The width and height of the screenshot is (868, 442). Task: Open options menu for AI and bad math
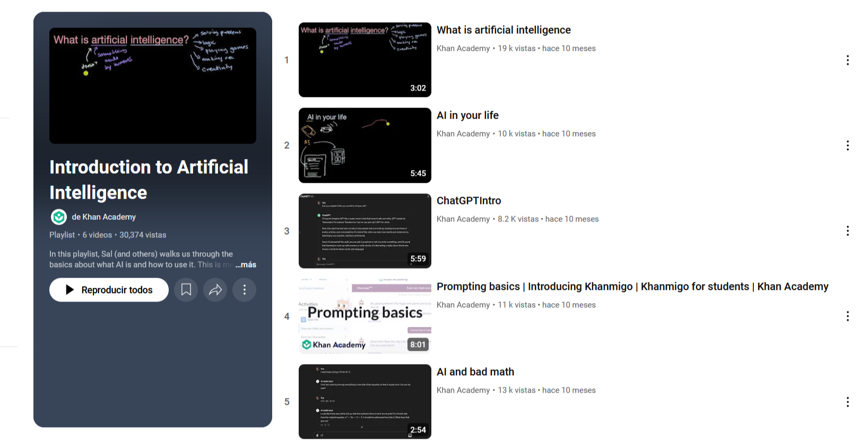coord(848,402)
